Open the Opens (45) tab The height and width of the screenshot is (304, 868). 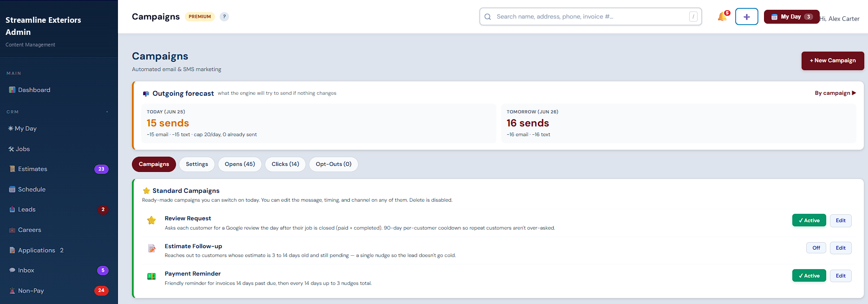[240, 164]
